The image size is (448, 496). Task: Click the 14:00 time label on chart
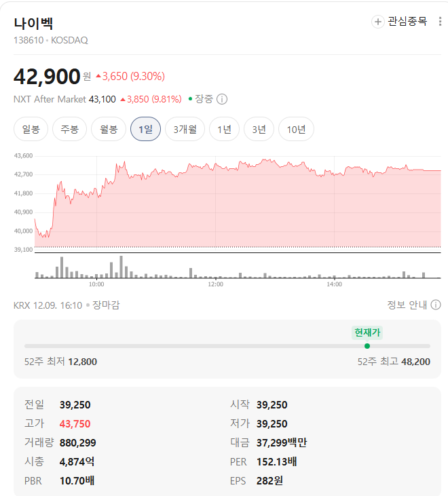click(335, 284)
